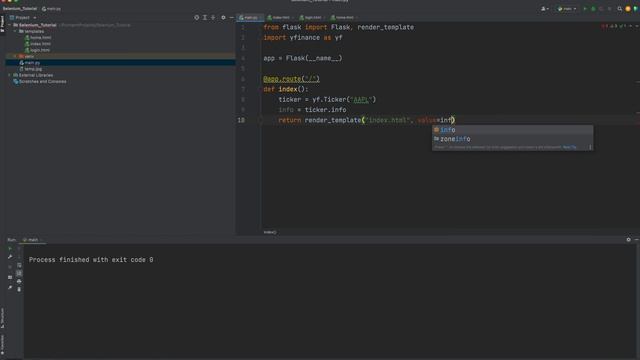Collapse all items in Project panel
Viewport: 640px width, 360px height.
[x=213, y=18]
